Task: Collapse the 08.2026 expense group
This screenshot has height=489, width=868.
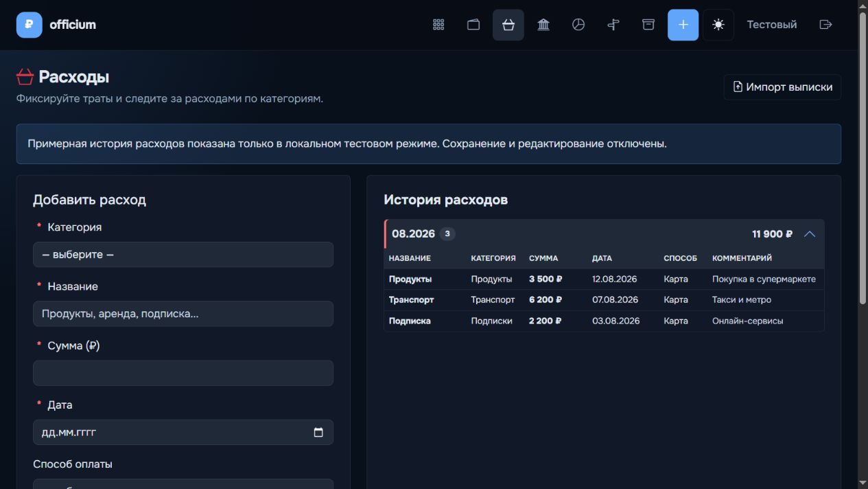Action: [x=810, y=234]
